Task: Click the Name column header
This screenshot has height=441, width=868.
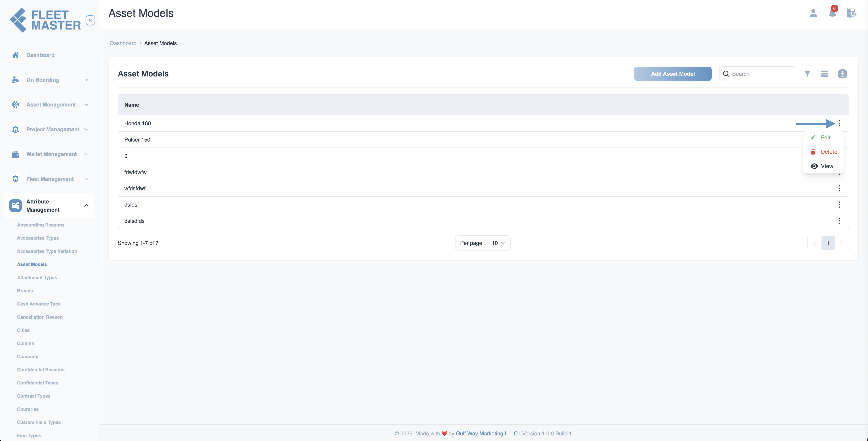Action: pos(132,105)
